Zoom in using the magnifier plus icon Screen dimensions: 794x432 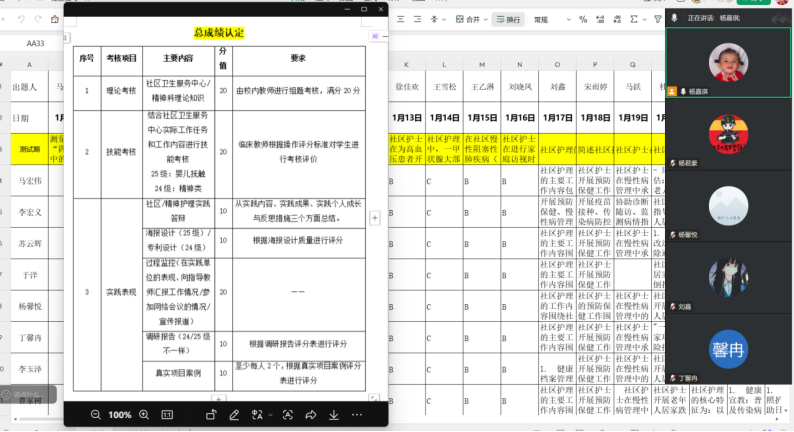144,414
